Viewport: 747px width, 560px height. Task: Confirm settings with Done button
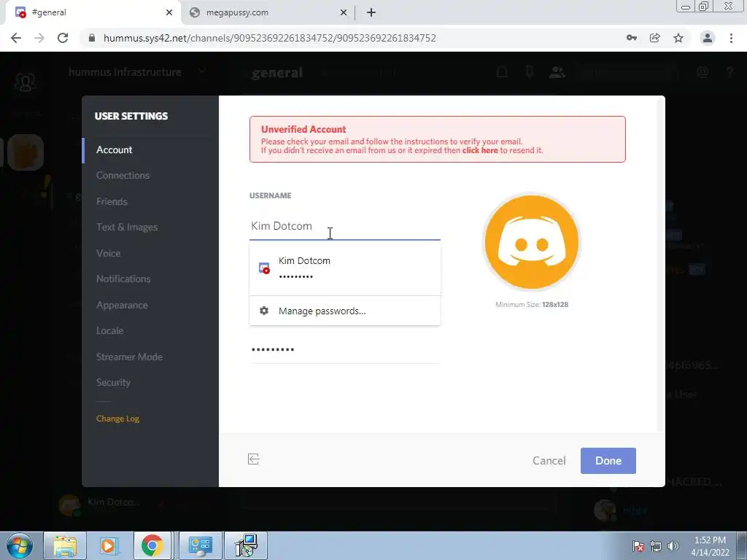click(x=608, y=461)
